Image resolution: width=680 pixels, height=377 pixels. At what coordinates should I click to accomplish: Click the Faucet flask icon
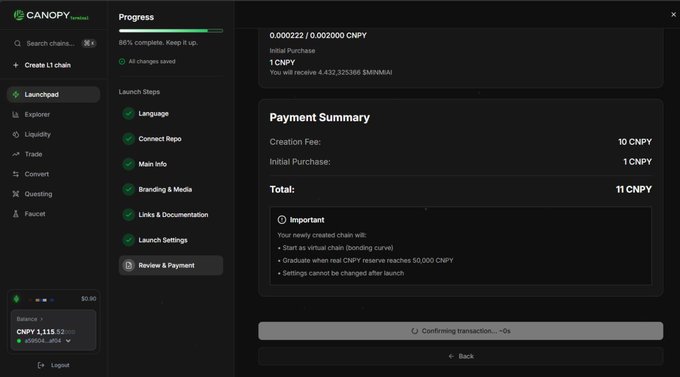coord(16,214)
